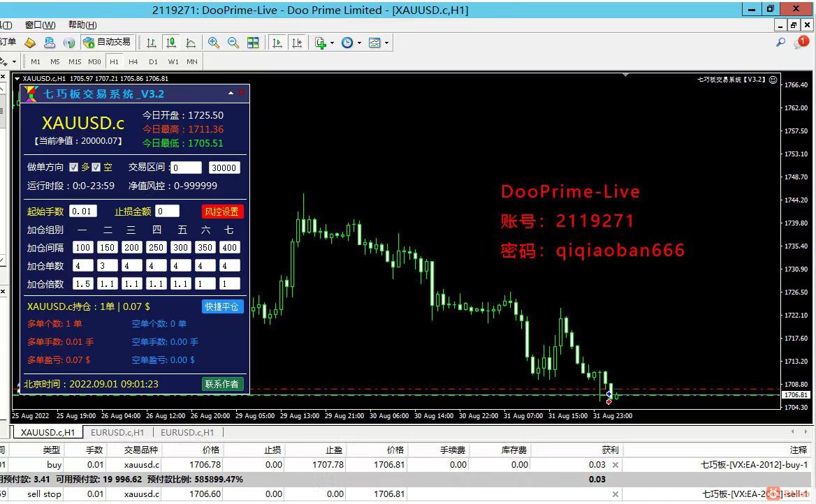Select the M30 timeframe

(95, 61)
